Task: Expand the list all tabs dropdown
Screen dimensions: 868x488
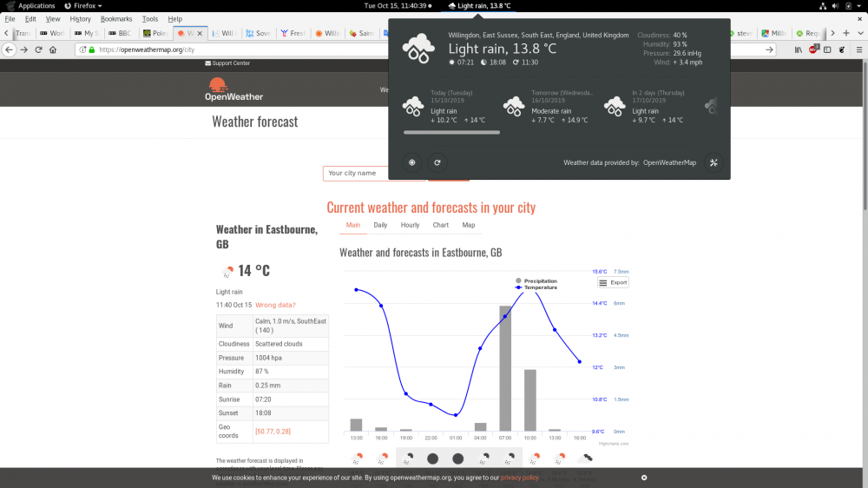Action: [x=860, y=33]
